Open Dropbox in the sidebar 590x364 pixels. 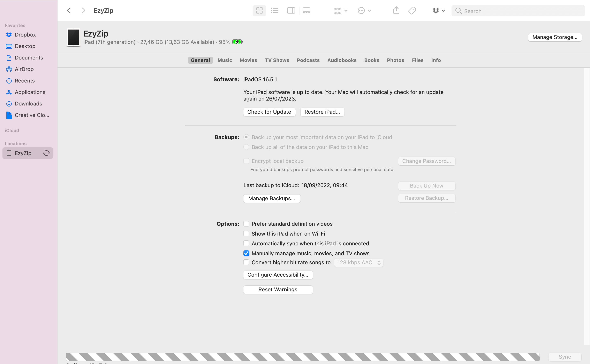[x=25, y=35]
